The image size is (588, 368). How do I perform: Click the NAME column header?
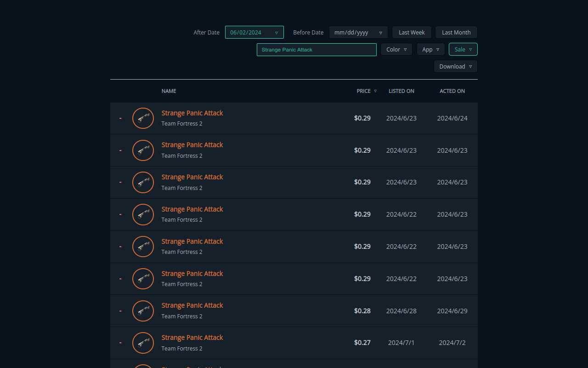[169, 91]
